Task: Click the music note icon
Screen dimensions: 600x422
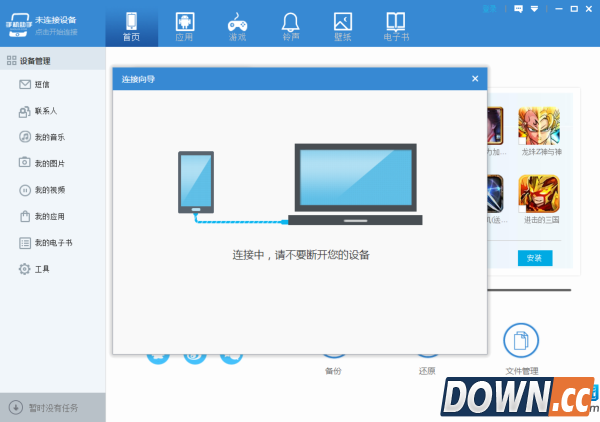Action: tap(25, 137)
